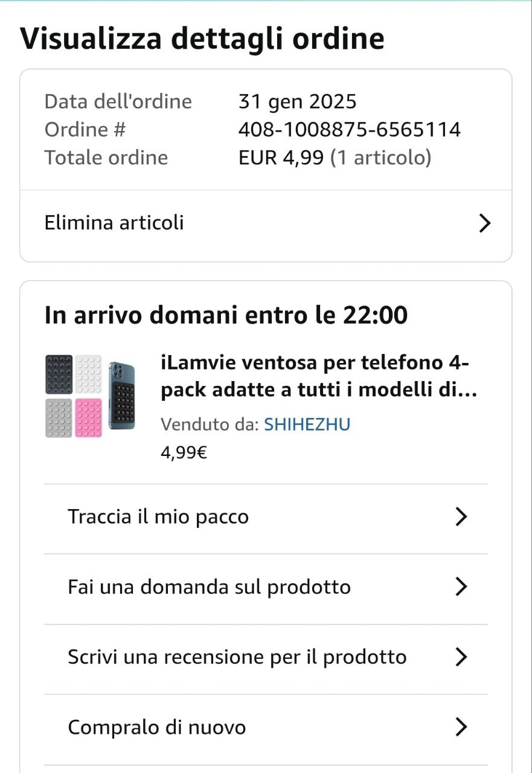
Task: Open the SHIHEZHU seller link
Action: (307, 425)
